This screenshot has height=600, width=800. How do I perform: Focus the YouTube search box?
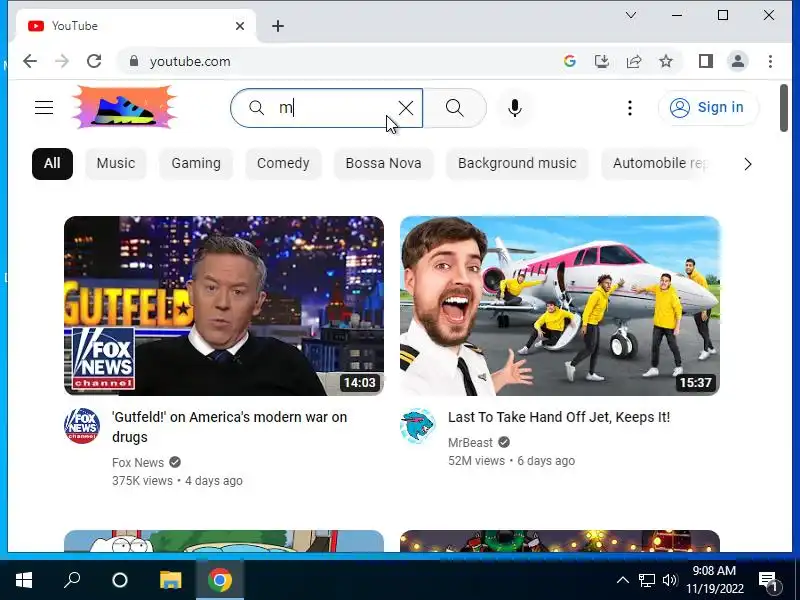point(327,108)
